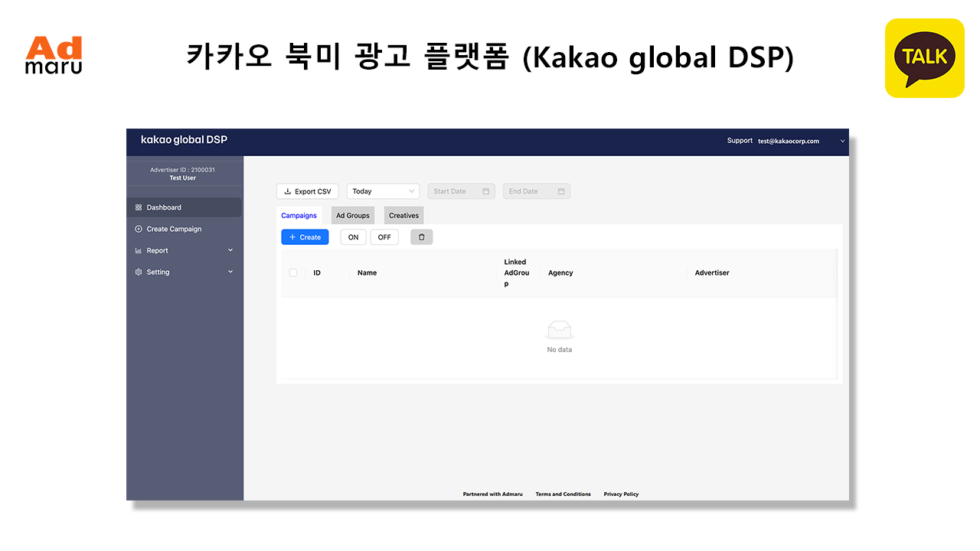980x551 pixels.
Task: Click the KakaoTalk yellow logo
Action: [925, 58]
